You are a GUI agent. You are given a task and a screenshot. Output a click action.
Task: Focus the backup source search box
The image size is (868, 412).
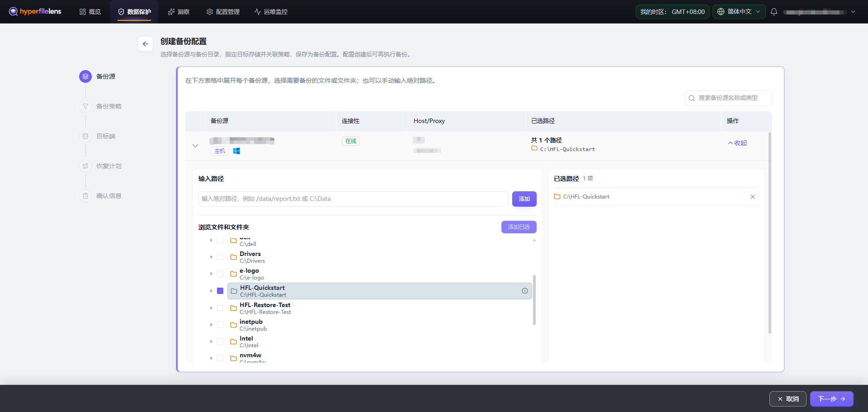[x=728, y=98]
